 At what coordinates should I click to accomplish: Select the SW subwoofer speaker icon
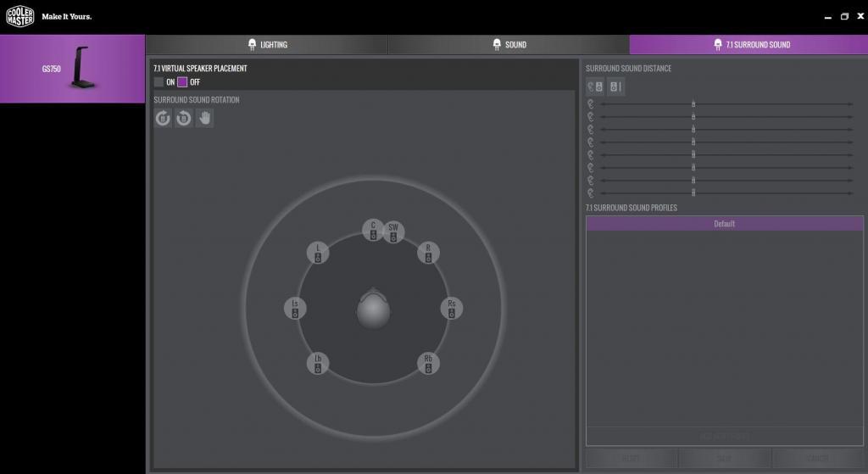coord(392,231)
